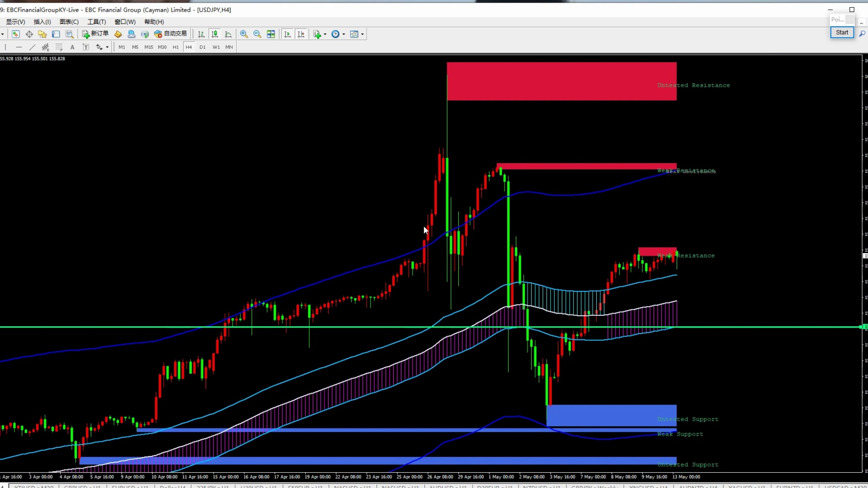Select the blue Untested Support zone rectangle
Screen dimensions: 868x488
[611, 415]
